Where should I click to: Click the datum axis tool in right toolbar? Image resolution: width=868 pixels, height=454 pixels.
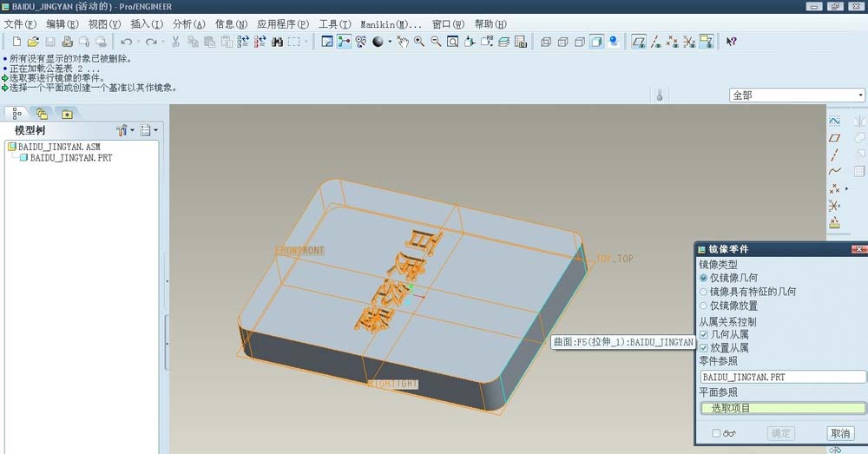coord(834,155)
